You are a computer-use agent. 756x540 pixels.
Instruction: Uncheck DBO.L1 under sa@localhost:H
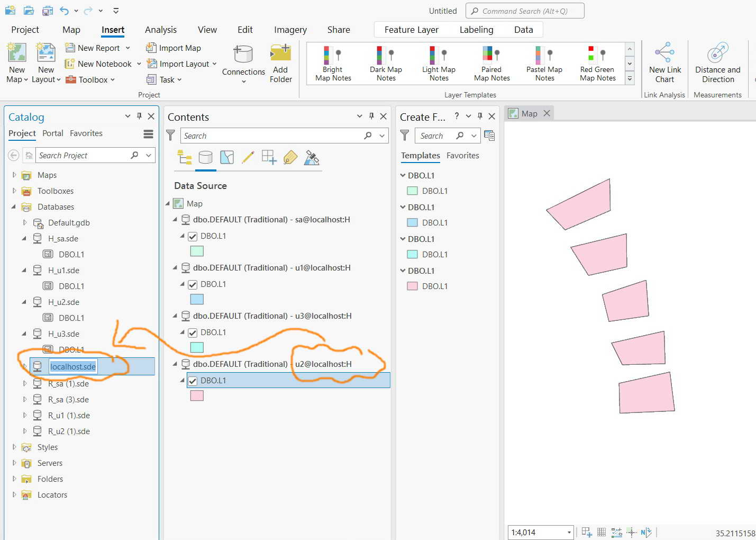193,237
